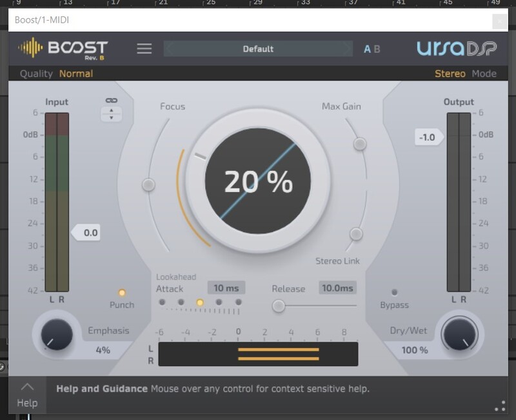Click the large 20 % boost dial
Viewport: 516px width, 420px height.
click(x=257, y=183)
